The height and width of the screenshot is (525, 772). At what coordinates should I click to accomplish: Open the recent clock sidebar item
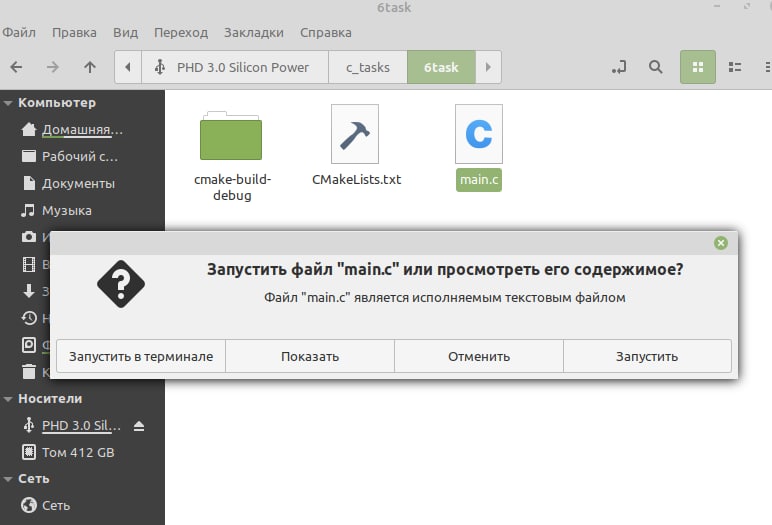29,318
